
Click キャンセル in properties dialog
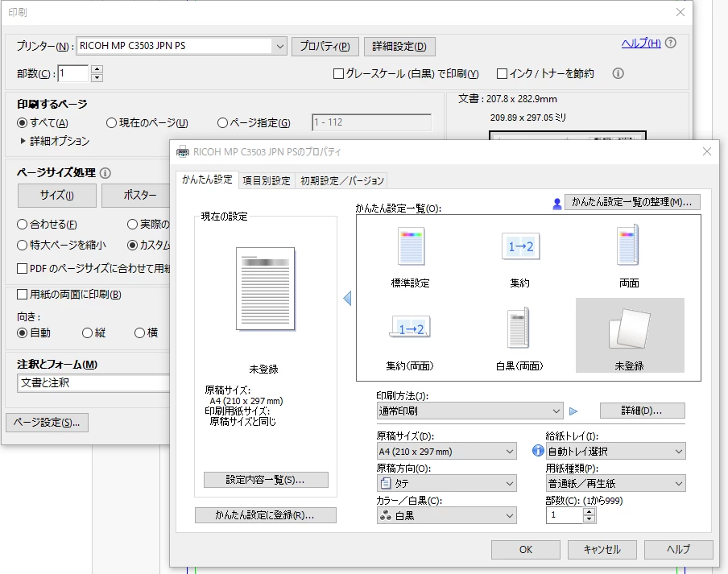coord(602,550)
